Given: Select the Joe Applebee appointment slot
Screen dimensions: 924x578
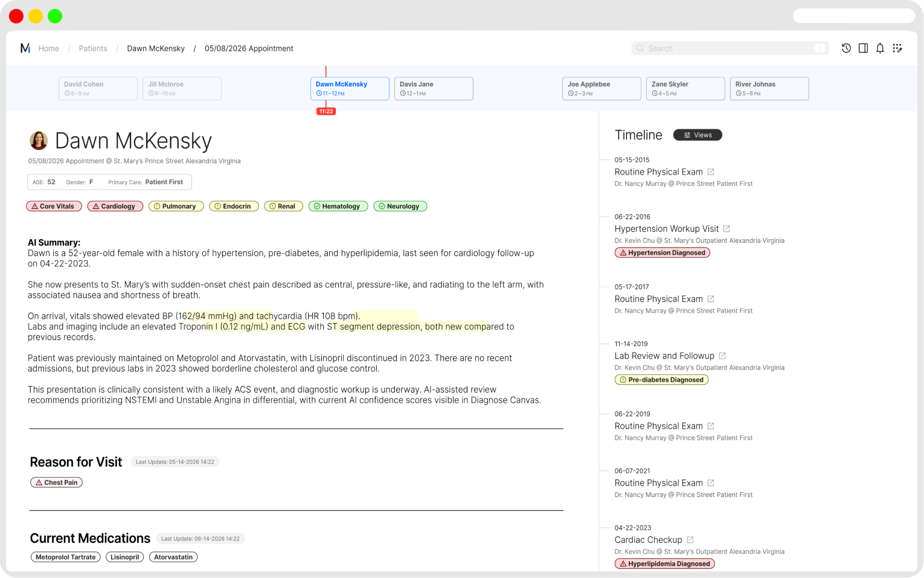Looking at the screenshot, I should coord(601,88).
